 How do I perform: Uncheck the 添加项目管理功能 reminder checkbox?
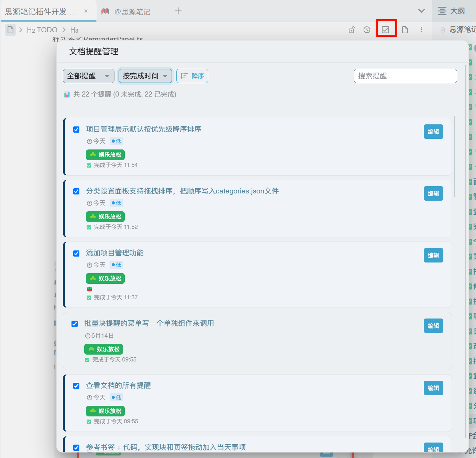click(76, 254)
